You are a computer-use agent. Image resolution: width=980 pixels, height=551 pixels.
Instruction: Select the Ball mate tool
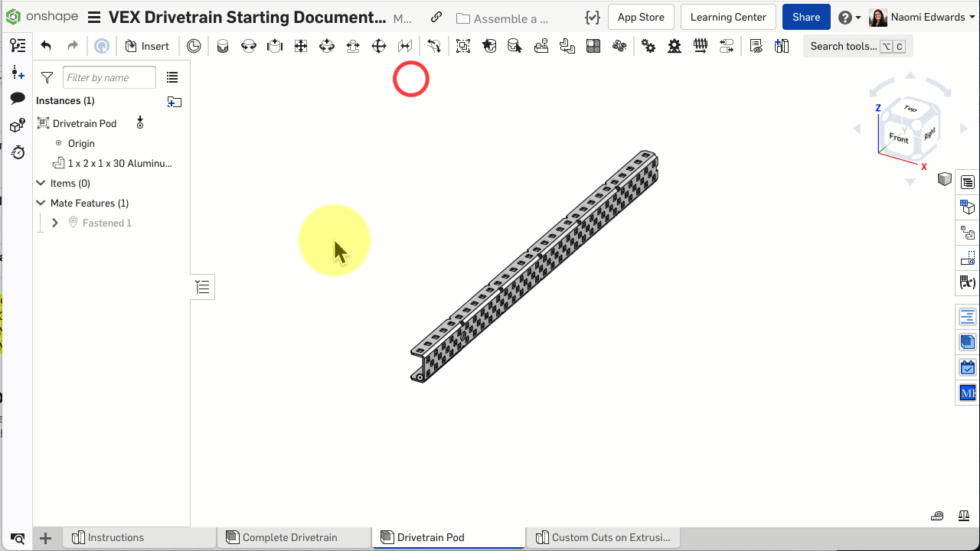[379, 46]
